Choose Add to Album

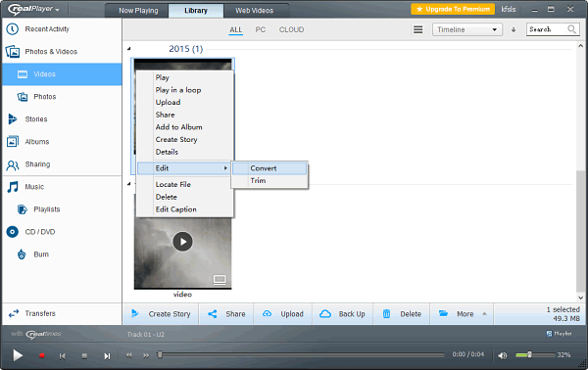point(185,127)
